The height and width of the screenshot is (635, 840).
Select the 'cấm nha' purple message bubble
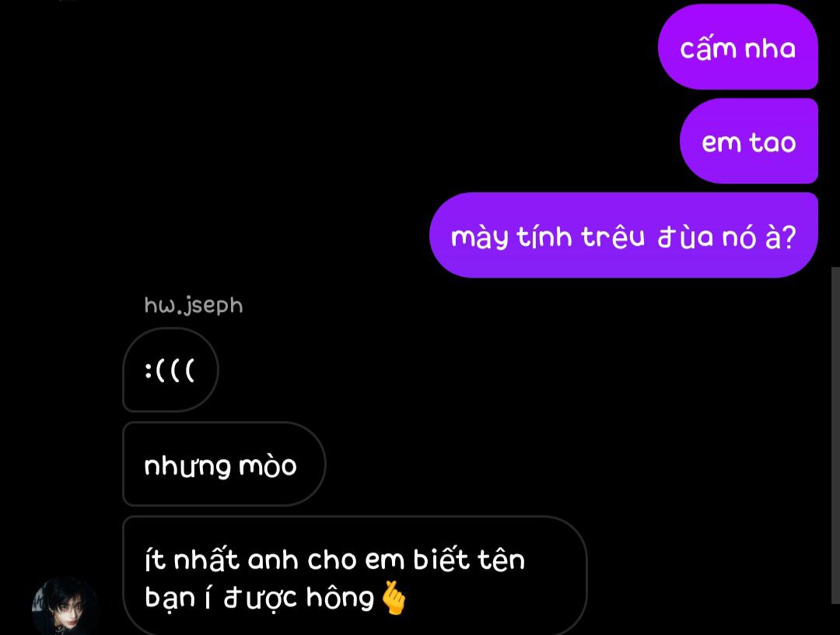737,47
